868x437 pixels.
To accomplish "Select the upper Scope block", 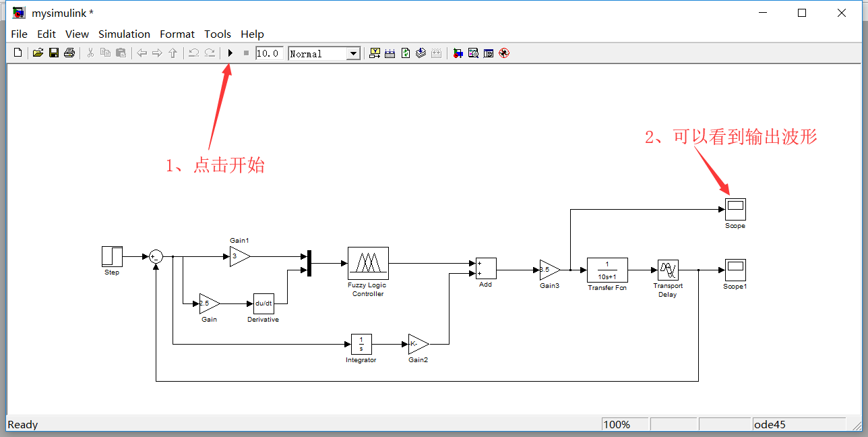I will pos(735,209).
